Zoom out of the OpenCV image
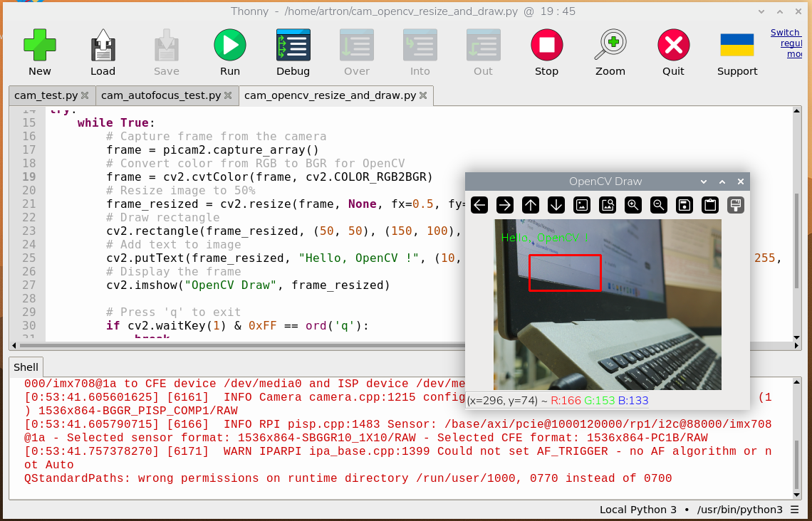The height and width of the screenshot is (521, 812). (x=659, y=205)
